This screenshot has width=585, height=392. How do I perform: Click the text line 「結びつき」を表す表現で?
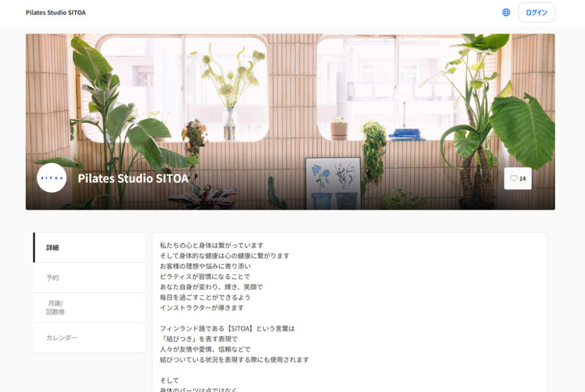coord(199,339)
